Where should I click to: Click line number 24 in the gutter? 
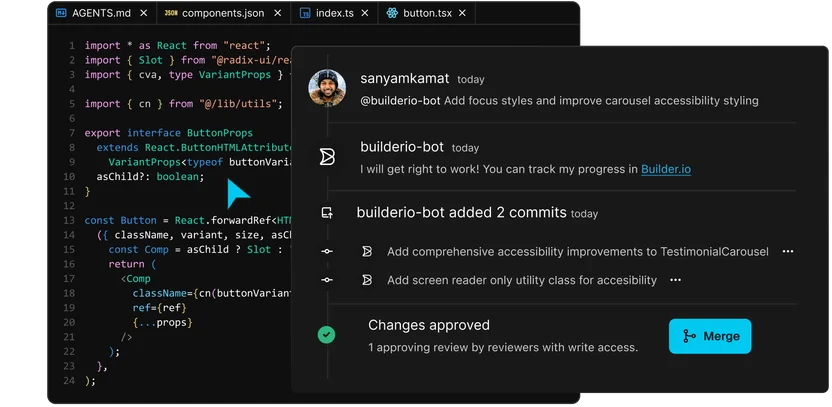[69, 380]
